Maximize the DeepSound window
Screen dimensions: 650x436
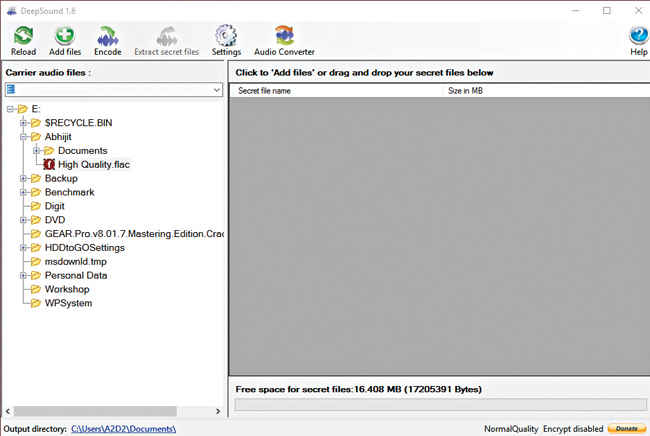click(x=606, y=11)
